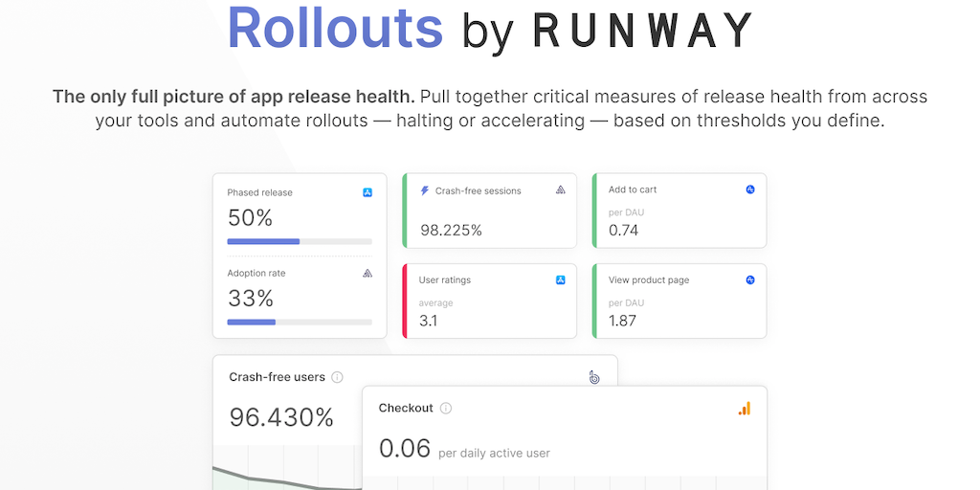Click the Checkout card title
The height and width of the screenshot is (490, 980).
406,408
